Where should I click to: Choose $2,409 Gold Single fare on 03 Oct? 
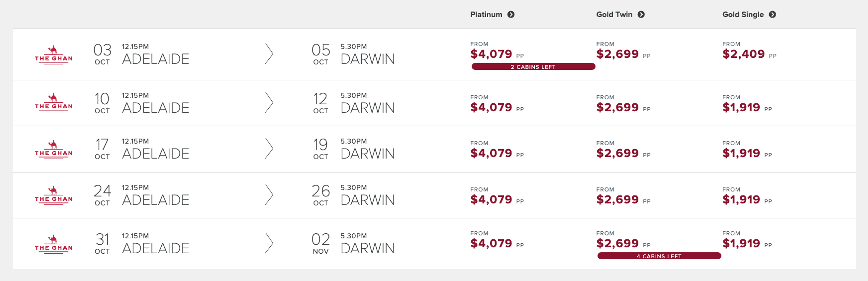coord(743,54)
